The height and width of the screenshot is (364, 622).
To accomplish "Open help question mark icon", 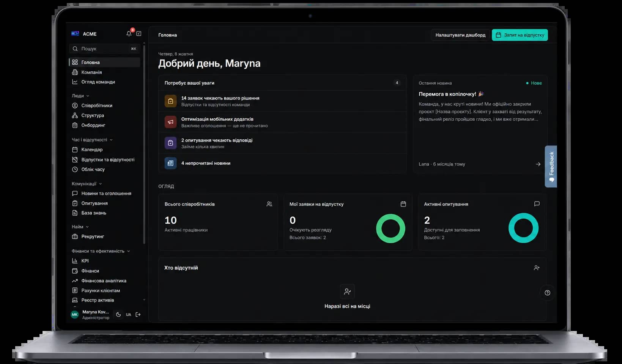I will (547, 293).
